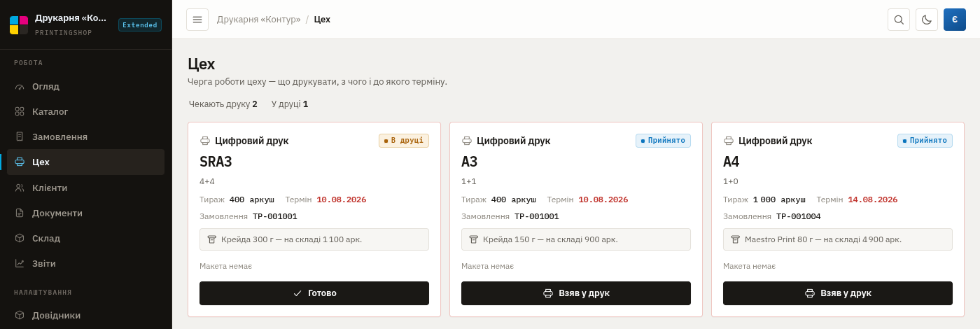Click the Цех printer icon in sidebar
The height and width of the screenshot is (329, 980).
click(20, 162)
